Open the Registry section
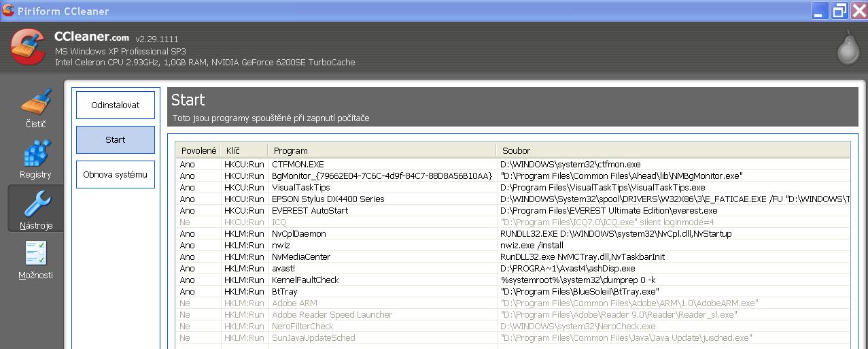Screen dimensions: 868x349 click(35, 159)
